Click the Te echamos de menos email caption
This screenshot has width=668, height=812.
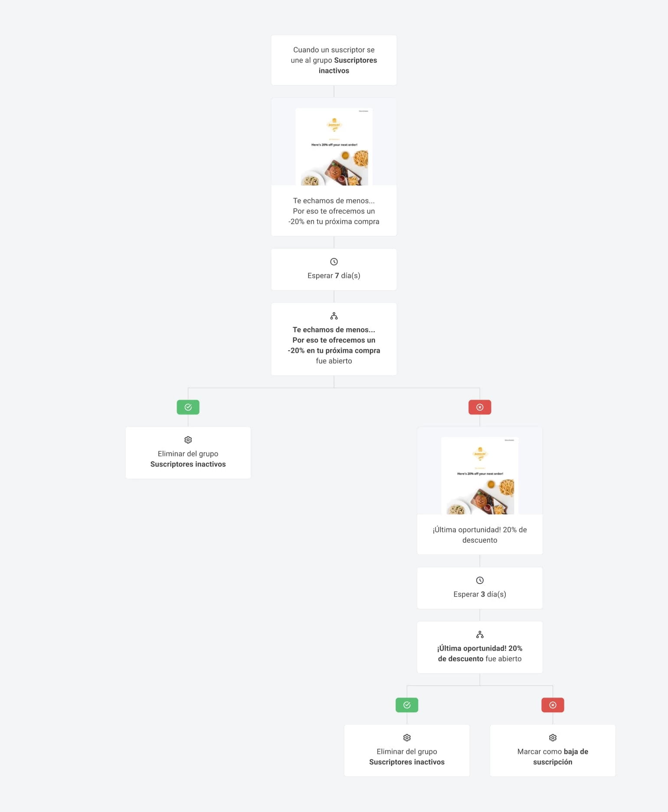tap(334, 211)
